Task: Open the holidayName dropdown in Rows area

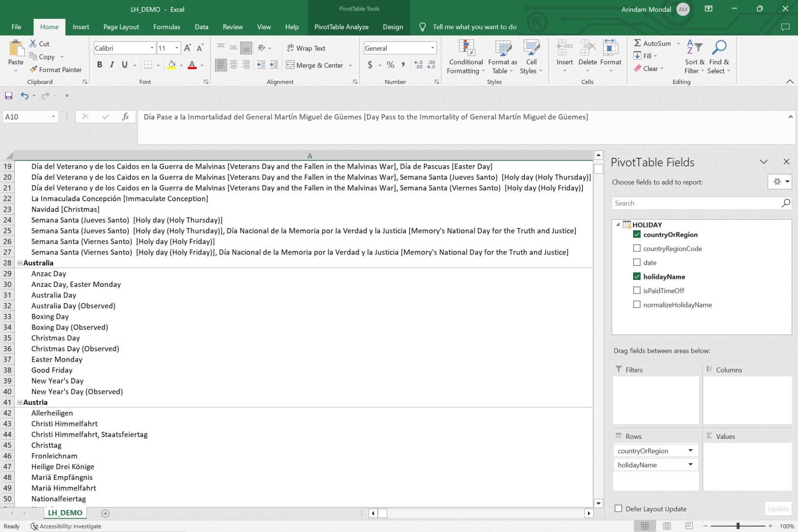Action: click(690, 464)
